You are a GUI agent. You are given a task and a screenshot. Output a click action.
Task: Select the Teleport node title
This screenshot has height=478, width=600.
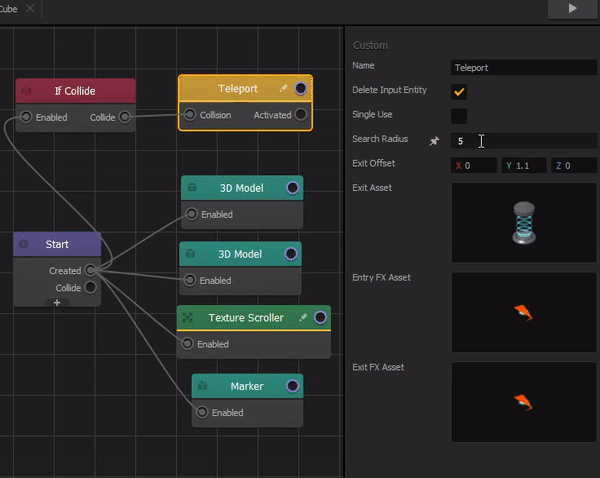click(x=238, y=88)
